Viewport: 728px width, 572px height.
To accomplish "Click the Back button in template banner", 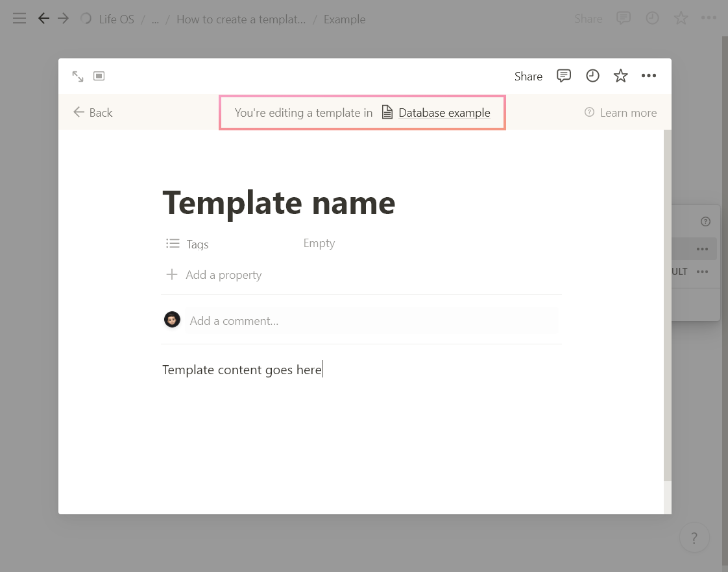I will [x=93, y=113].
